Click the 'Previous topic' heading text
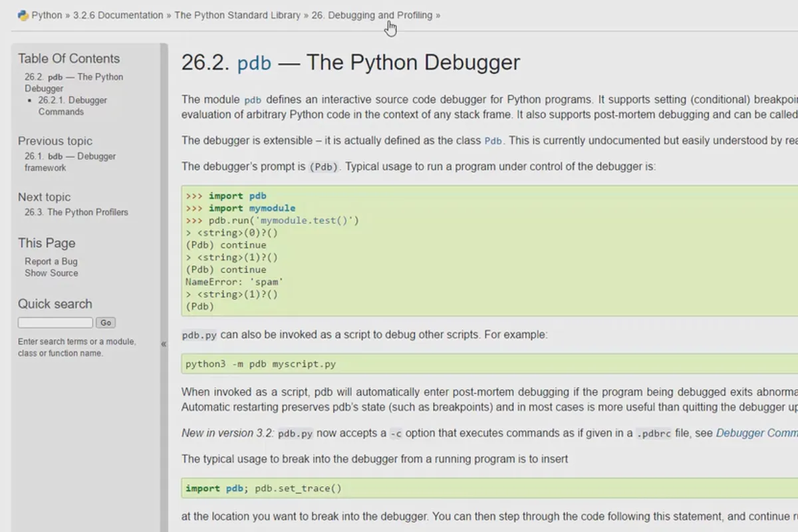 click(x=55, y=141)
